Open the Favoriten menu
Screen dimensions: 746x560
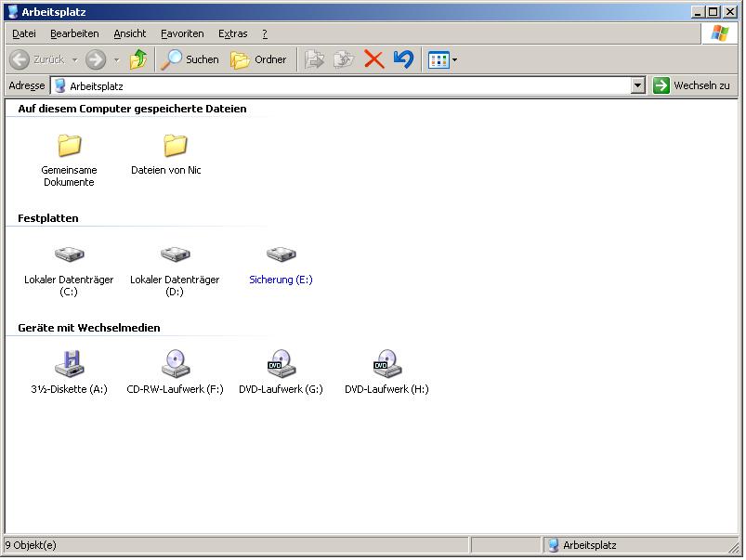[x=182, y=33]
